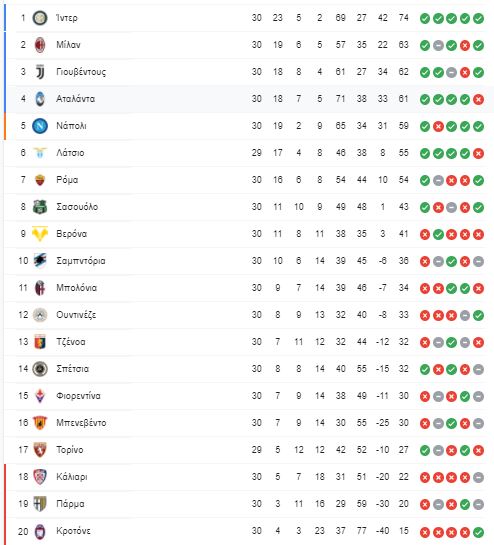Select the Ρόμα team name
This screenshot has height=545, width=494.
[x=67, y=180]
